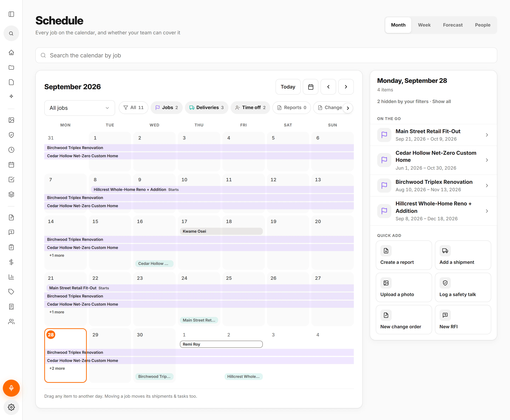Image resolution: width=510 pixels, height=420 pixels.
Task: Open the All jobs dropdown
Action: (80, 108)
